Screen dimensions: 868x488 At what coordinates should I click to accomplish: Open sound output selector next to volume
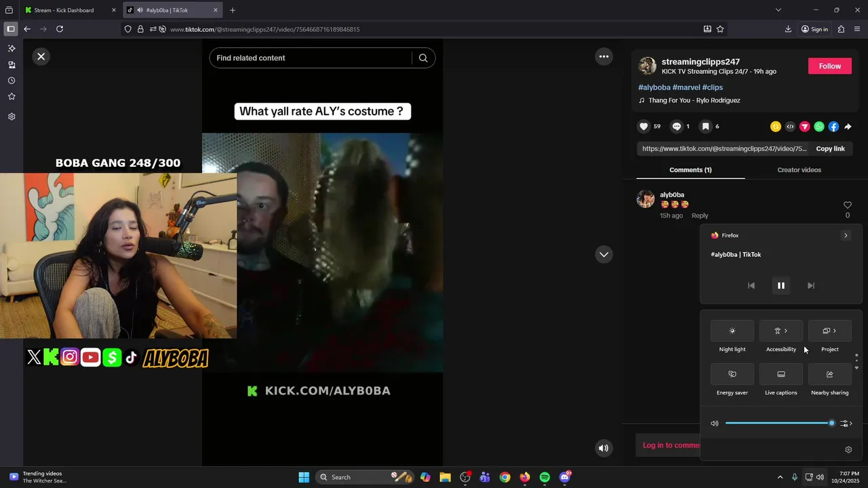tap(846, 424)
